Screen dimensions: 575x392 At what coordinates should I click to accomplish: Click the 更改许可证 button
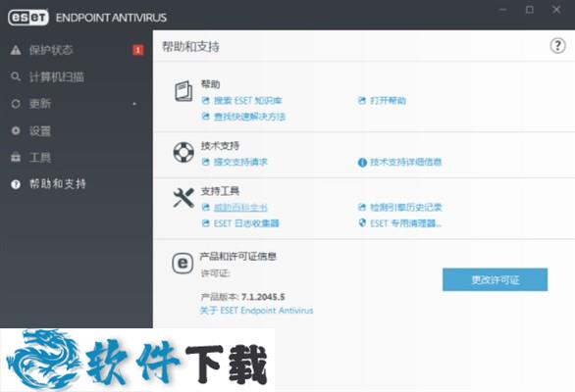(496, 280)
